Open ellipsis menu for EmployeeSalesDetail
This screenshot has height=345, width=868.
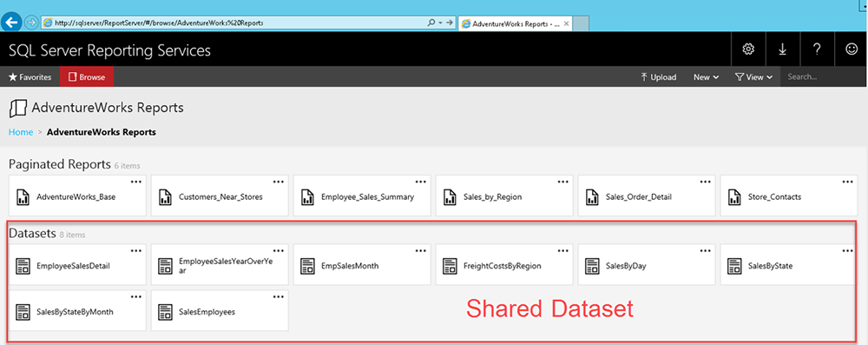tap(136, 250)
